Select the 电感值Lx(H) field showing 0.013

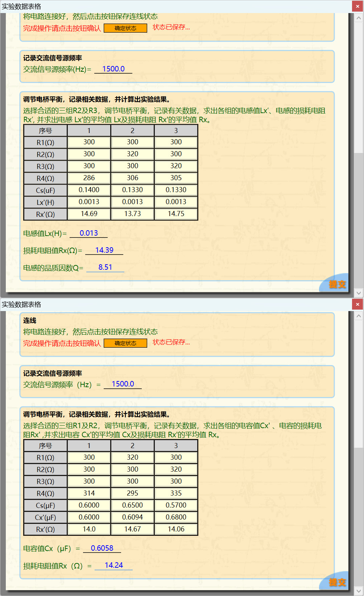point(89,233)
